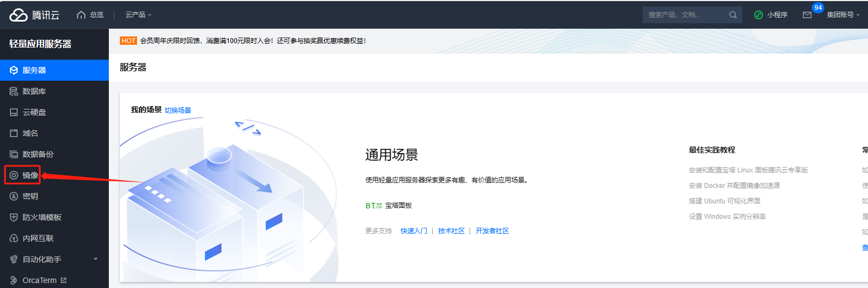Open 数据库 in the sidebar
Screen dimensions: 868x288
point(54,91)
